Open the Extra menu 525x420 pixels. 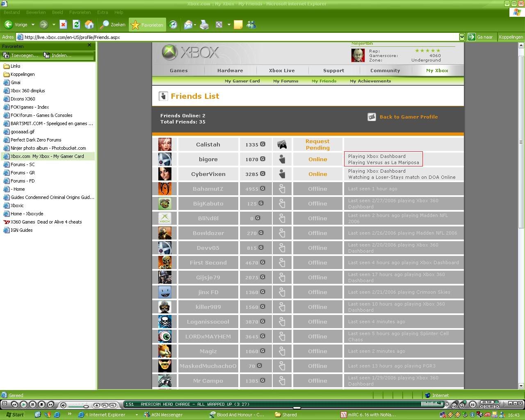pos(103,12)
